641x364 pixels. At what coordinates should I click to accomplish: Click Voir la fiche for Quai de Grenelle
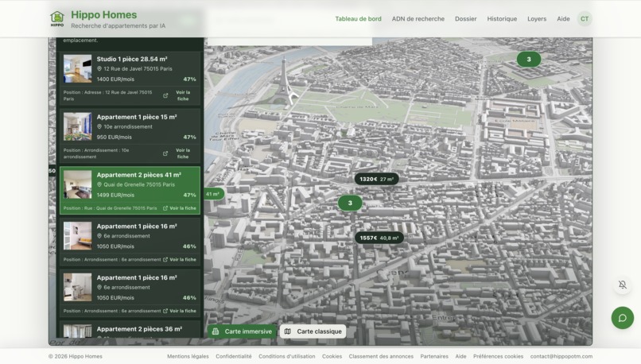[183, 208]
